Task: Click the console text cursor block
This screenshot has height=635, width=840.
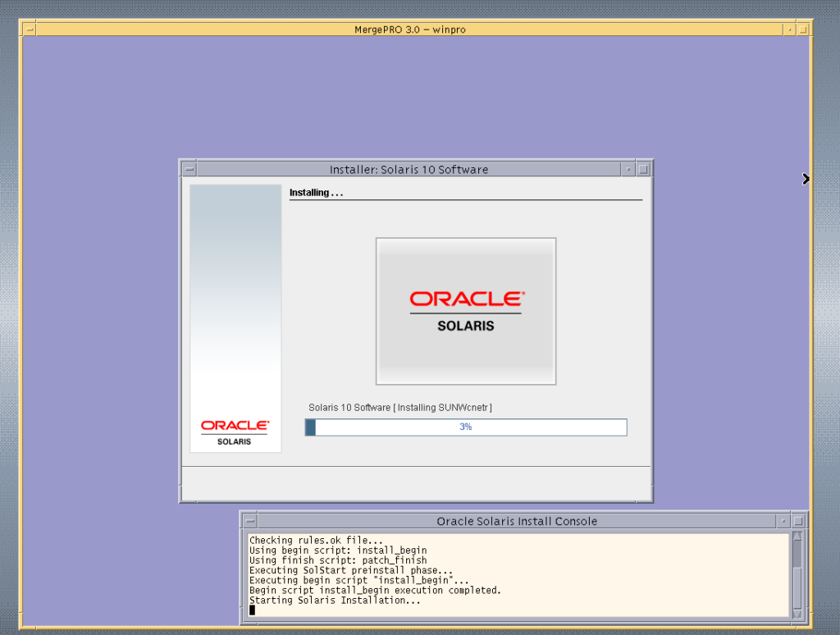Action: 253,610
